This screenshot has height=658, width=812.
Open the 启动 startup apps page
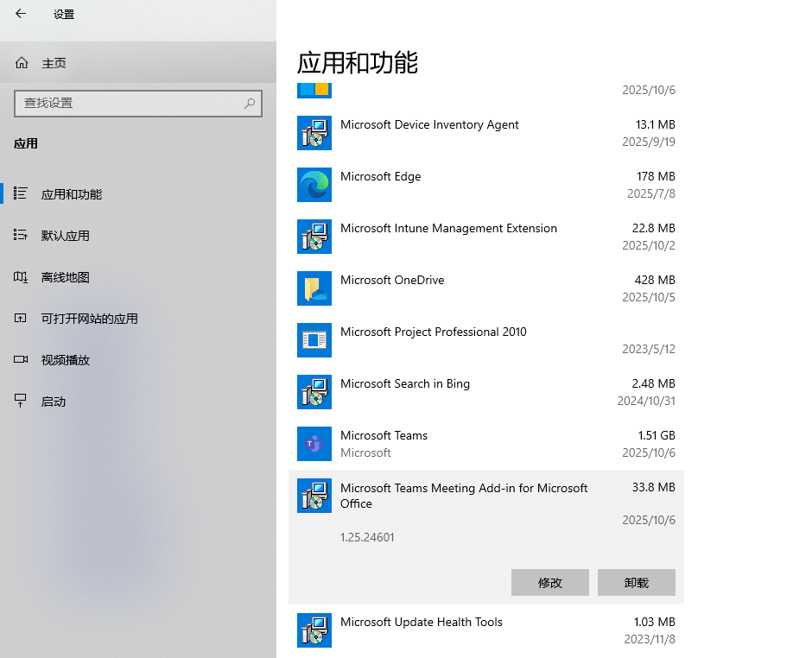[54, 402]
